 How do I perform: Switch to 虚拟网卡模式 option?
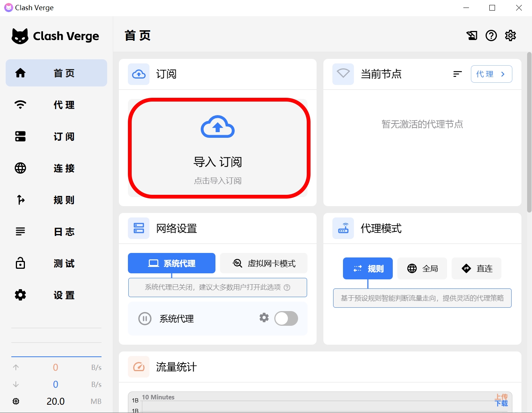[264, 263]
